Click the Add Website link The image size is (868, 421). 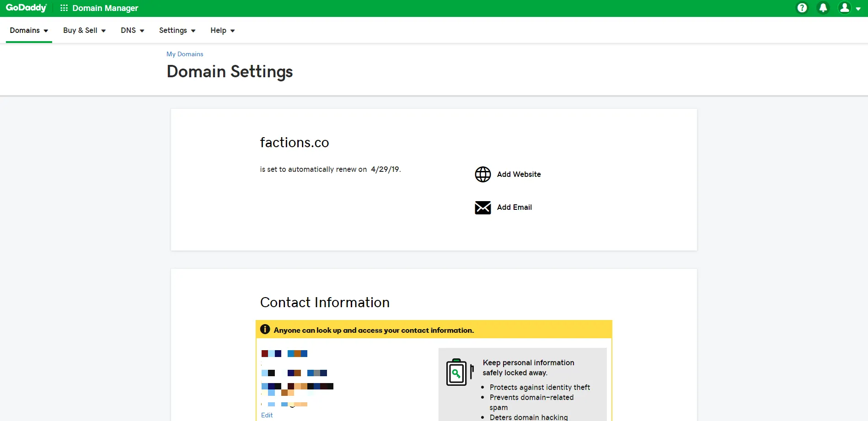[519, 174]
